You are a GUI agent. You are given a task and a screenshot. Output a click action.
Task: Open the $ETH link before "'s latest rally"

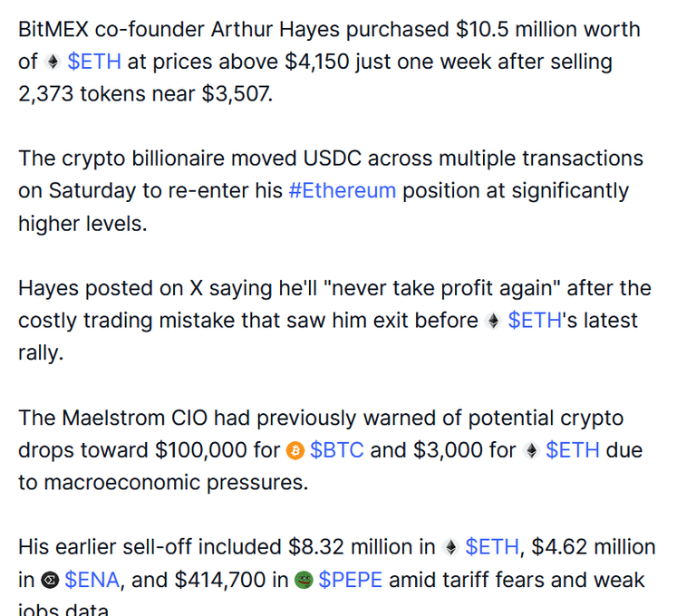tap(535, 321)
